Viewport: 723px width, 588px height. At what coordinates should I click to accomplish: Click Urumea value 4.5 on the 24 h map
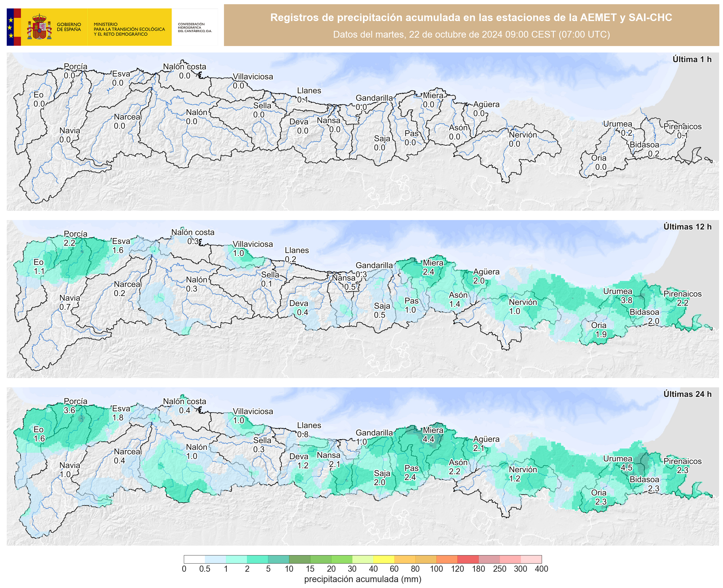(x=626, y=468)
